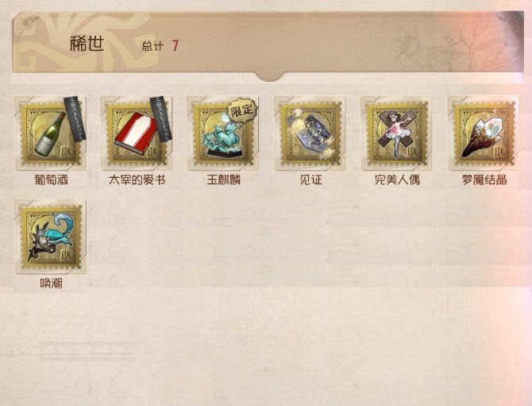Click the 见证 item name label
Viewport: 532px width, 406px height.
(x=310, y=180)
